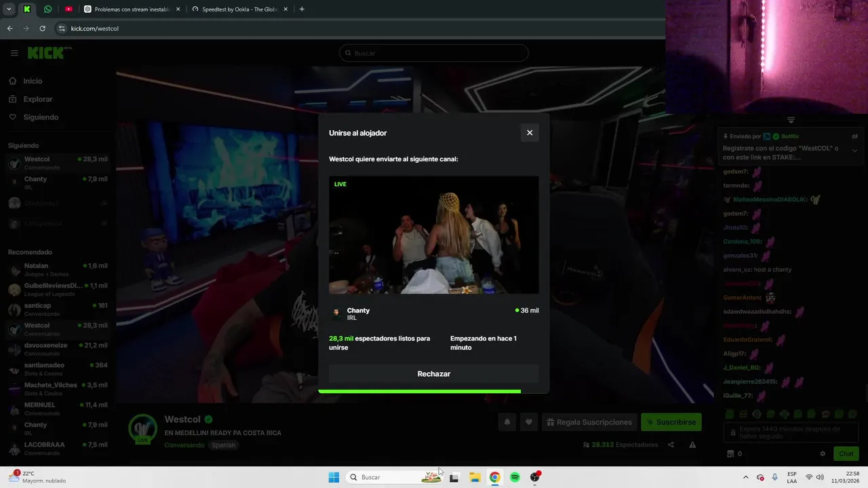Open OBS Studio from the taskbar
This screenshot has width=868, height=488.
[535, 477]
